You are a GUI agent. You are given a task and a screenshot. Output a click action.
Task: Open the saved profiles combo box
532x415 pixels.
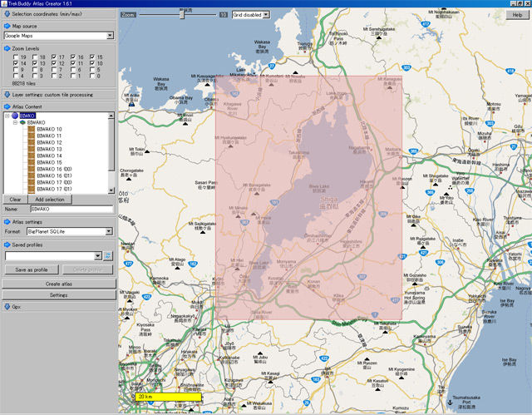[x=98, y=256]
